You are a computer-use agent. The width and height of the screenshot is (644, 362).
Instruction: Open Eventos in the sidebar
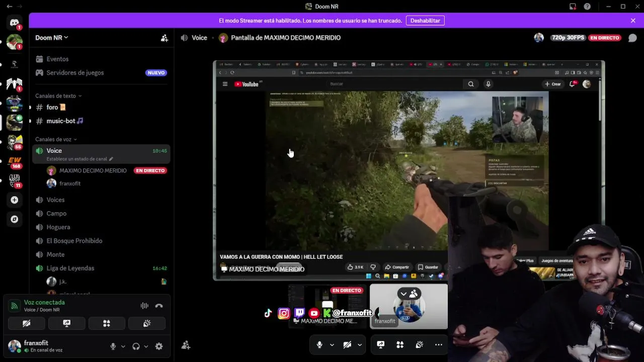click(101, 59)
